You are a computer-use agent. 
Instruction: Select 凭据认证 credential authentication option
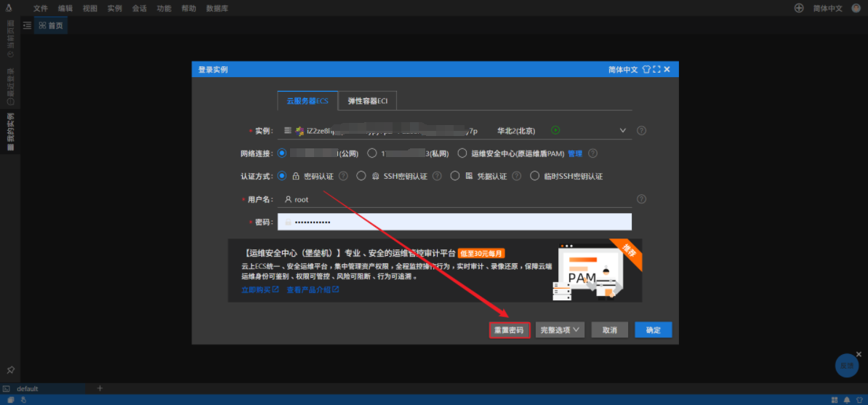point(455,176)
